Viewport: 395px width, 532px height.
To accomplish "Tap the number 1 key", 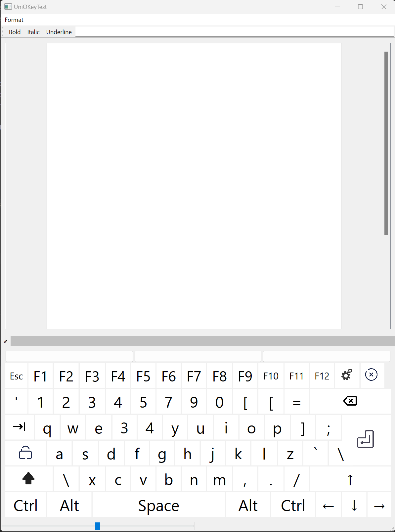I will coord(41,401).
